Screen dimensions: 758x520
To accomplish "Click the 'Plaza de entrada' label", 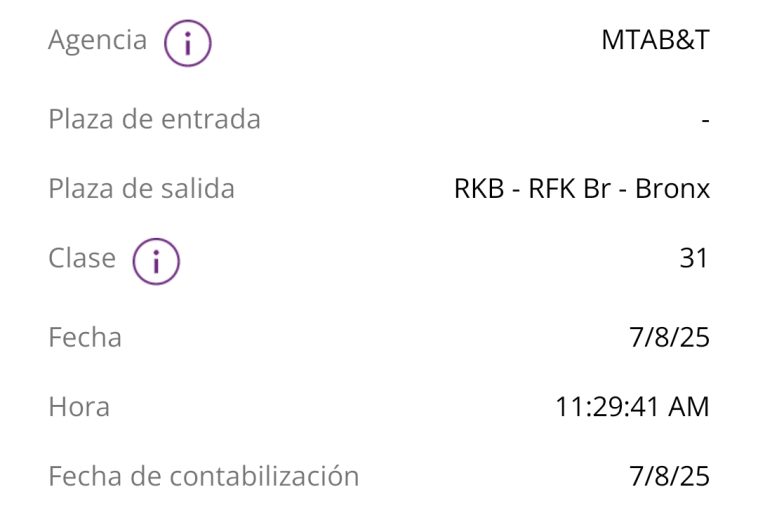I will pos(154,119).
